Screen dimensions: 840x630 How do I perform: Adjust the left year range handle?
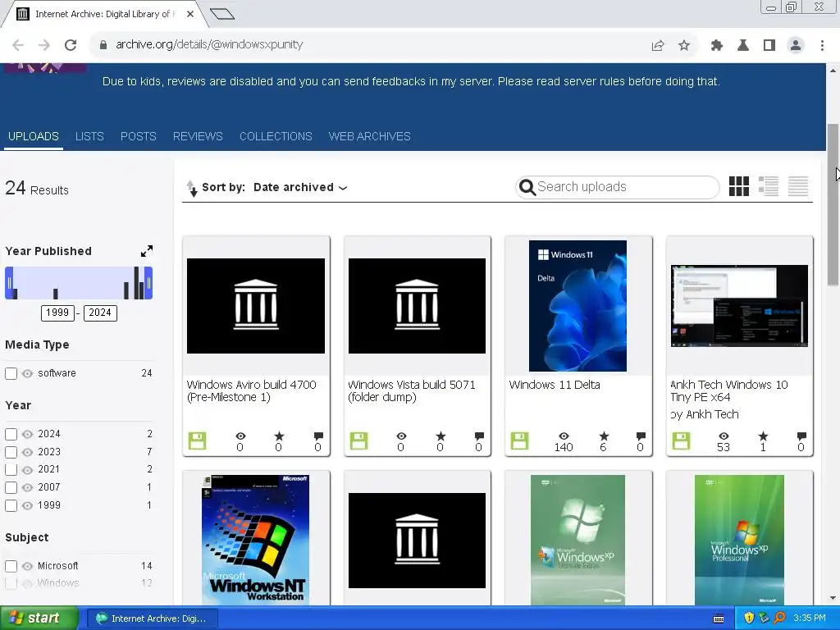tap(9, 283)
